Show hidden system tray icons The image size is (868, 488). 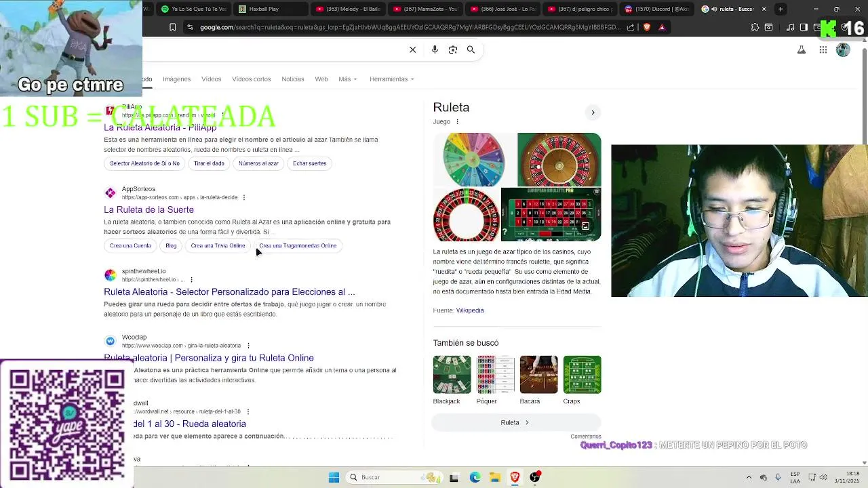click(749, 477)
